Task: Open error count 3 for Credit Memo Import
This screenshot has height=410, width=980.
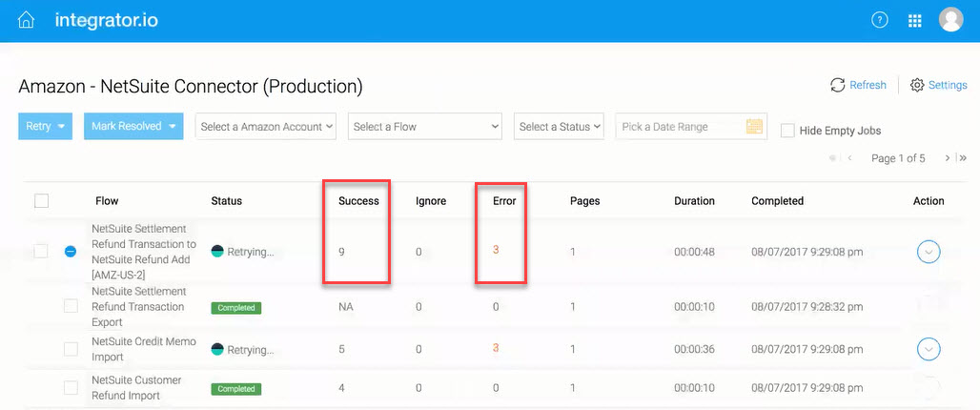Action: pyautogui.click(x=496, y=347)
